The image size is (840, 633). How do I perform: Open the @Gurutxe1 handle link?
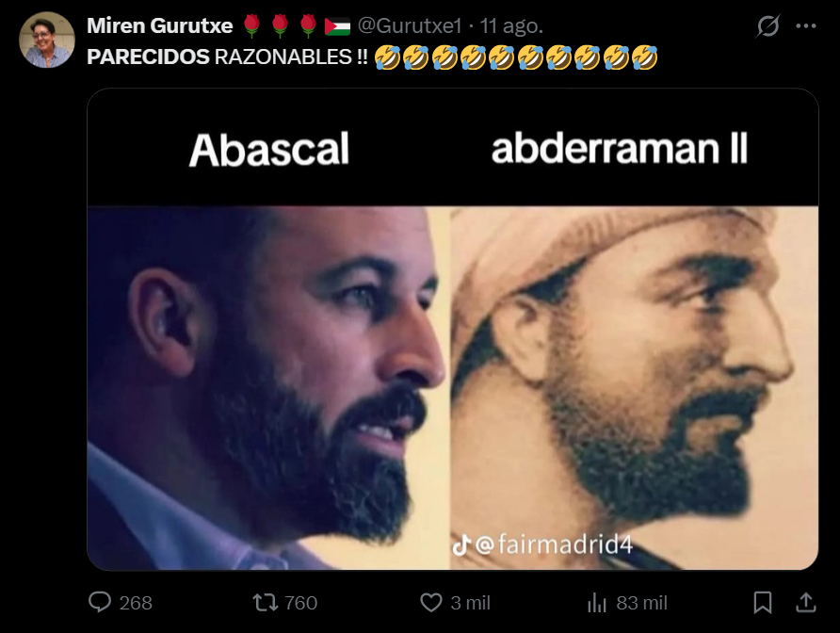(410, 25)
